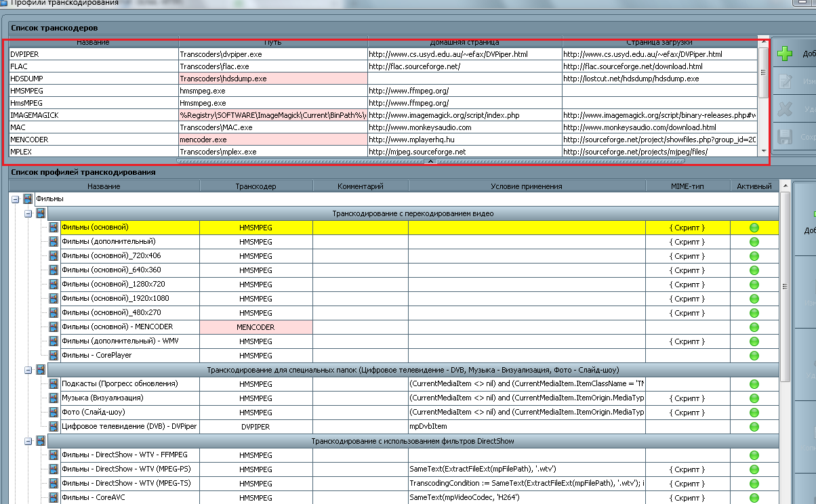Image resolution: width=816 pixels, height=504 pixels.
Task: Click film icon of Фильмы (основной) row
Action: pos(54,228)
